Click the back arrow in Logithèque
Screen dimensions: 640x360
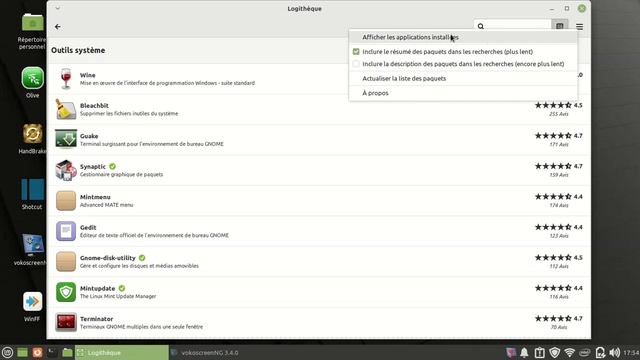[58, 27]
